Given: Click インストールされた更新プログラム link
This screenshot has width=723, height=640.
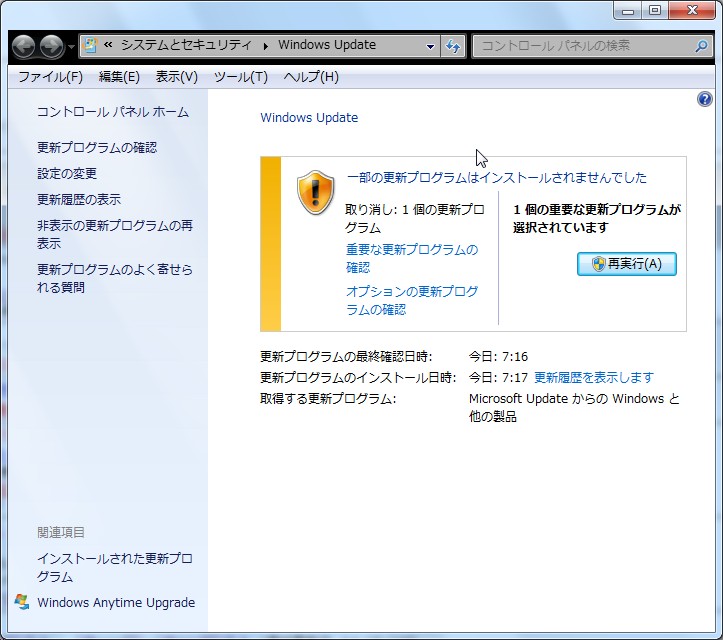Looking at the screenshot, I should click(x=115, y=568).
